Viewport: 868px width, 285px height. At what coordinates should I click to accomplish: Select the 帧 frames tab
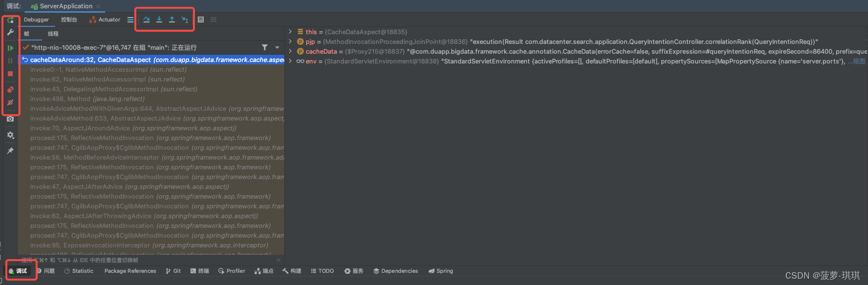tap(27, 34)
